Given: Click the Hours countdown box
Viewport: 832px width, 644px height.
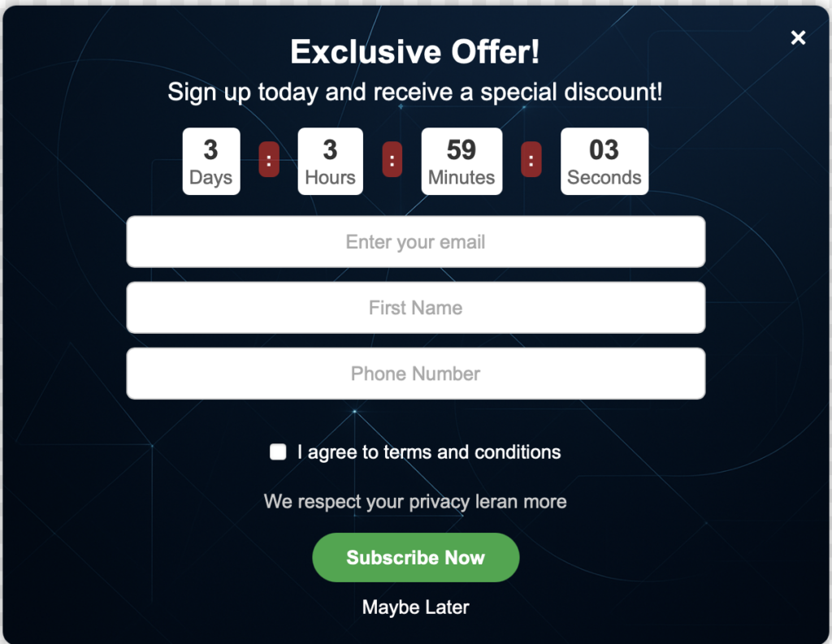Looking at the screenshot, I should point(330,161).
